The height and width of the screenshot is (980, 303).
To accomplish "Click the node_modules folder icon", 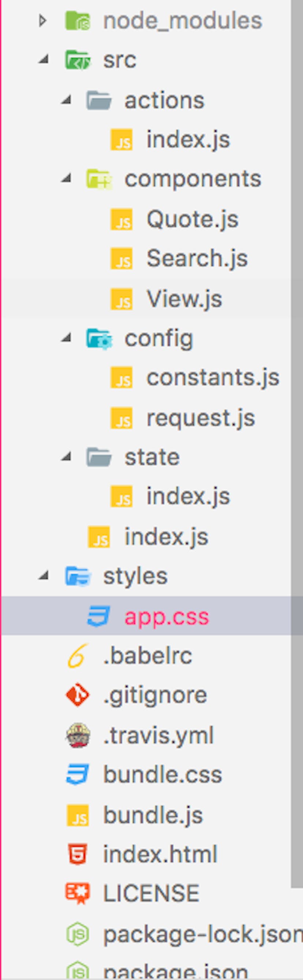I will pos(78,20).
